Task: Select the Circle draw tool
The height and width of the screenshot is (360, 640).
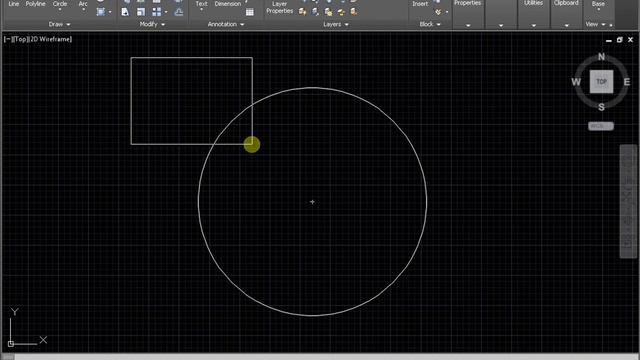Action: tap(60, 4)
